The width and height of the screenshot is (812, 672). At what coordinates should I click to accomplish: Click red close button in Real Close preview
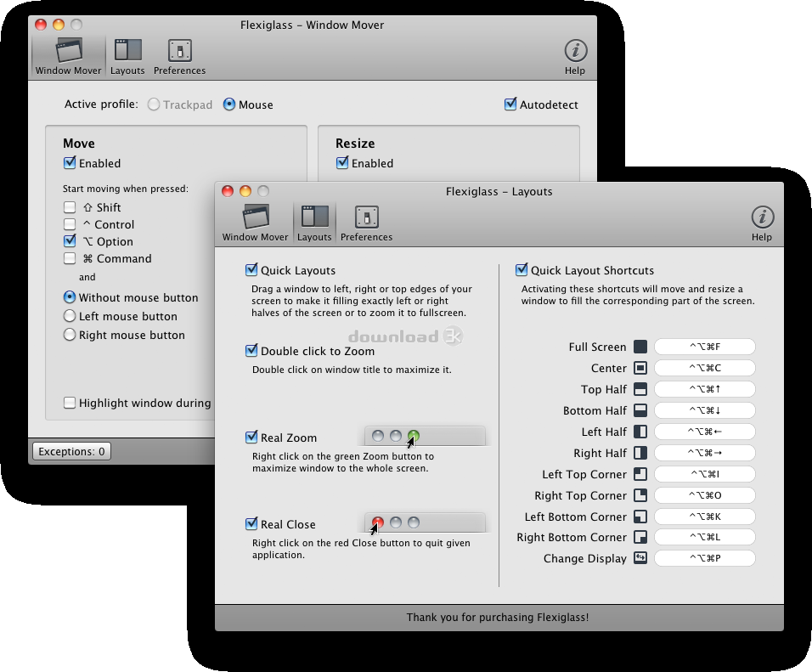378,522
